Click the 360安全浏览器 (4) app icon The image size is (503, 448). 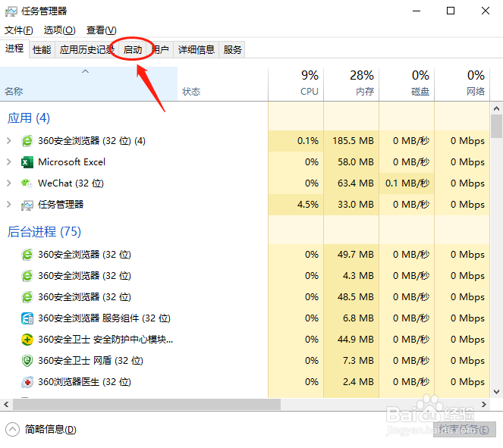tap(27, 141)
